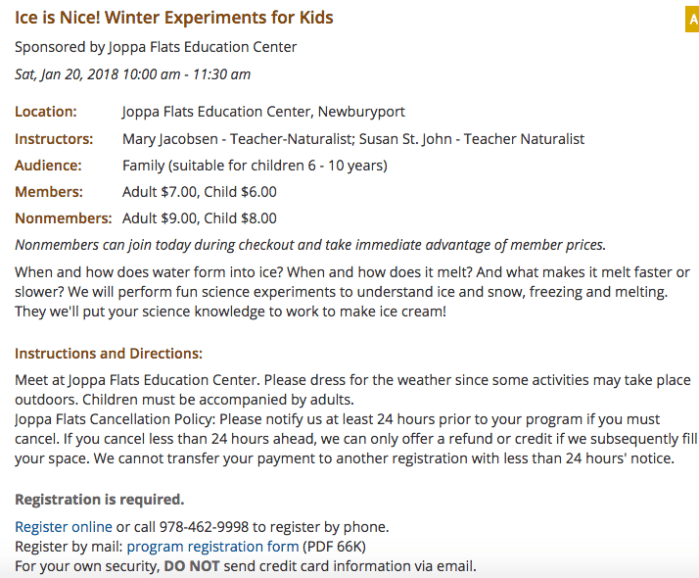Click member price Adult $7.00, Child $6.00
Viewport: 699px width, 578px height.
[x=199, y=192]
